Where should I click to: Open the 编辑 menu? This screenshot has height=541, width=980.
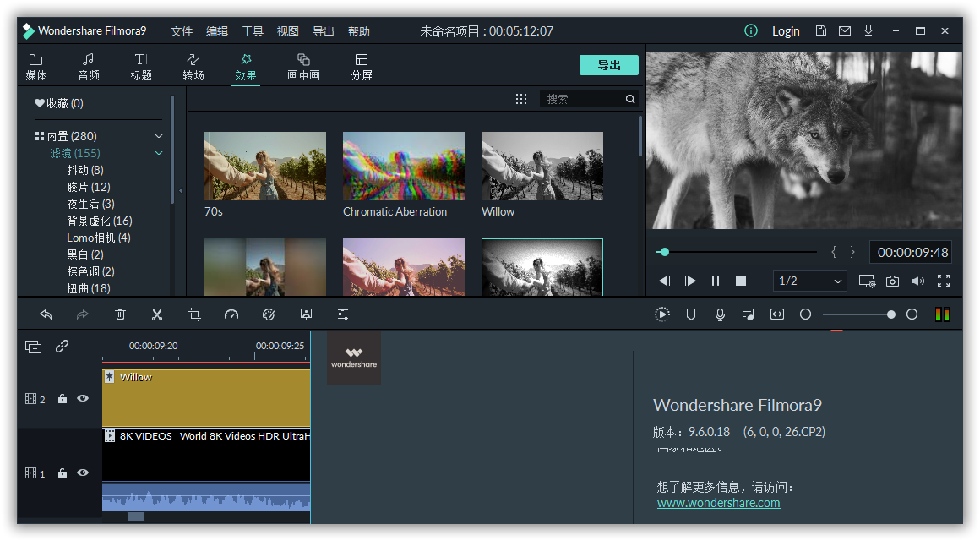(217, 31)
